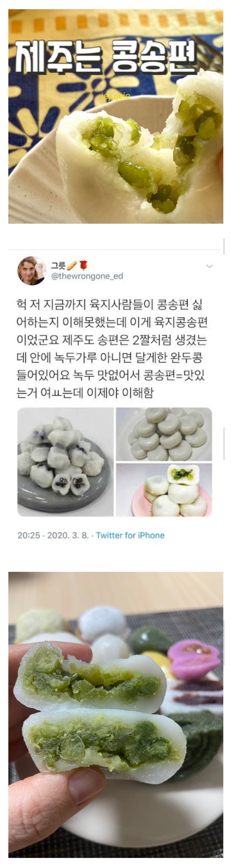The image size is (231, 868).
Task: Open the top green bean songpyeon photo
Action: (116, 117)
